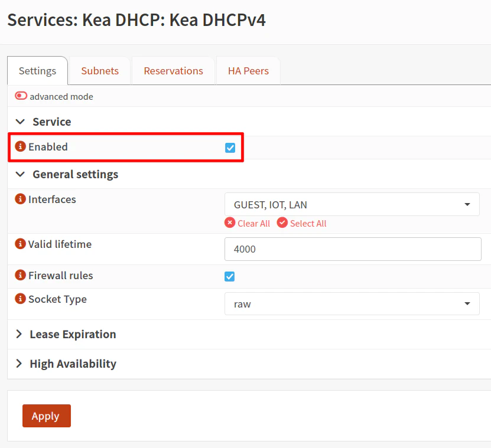The width and height of the screenshot is (491, 448).
Task: Click the page title Services: Kea DHCP
Action: tap(136, 20)
